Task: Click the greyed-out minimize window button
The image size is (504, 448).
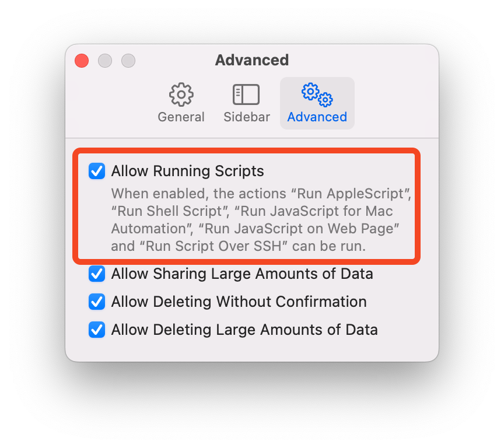Action: pyautogui.click(x=105, y=61)
